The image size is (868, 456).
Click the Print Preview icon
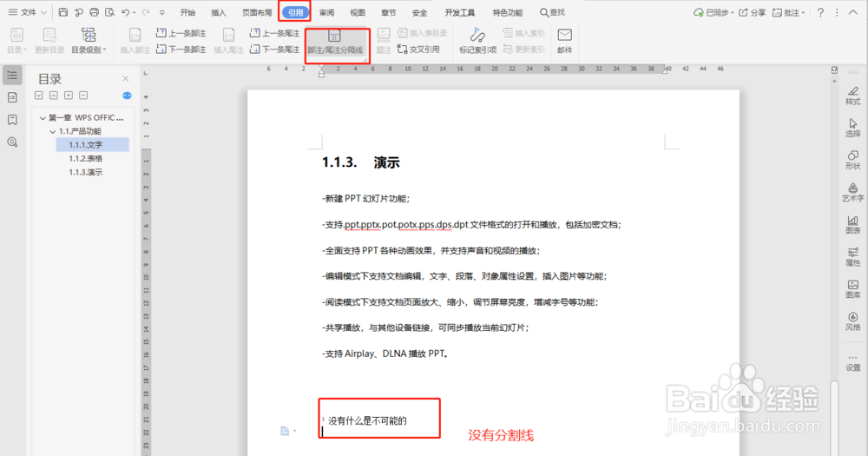pos(109,12)
